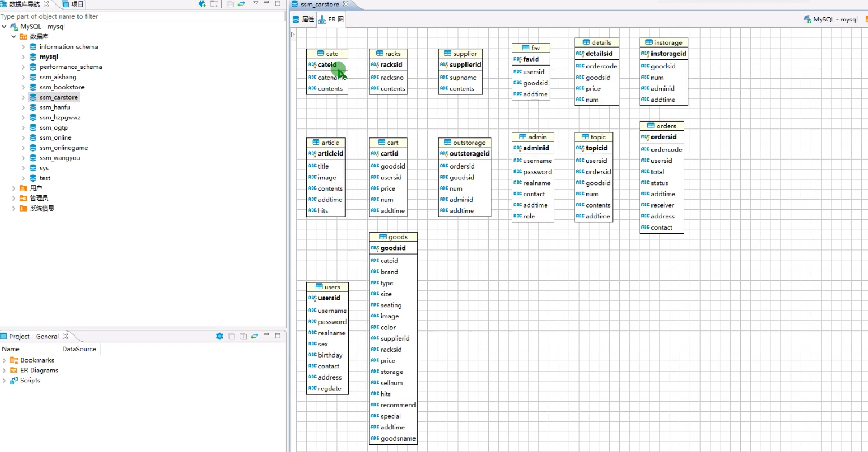Viewport: 868px width, 452px height.
Task: Collapse all nodes in database navigator toolbar
Action: point(230,4)
